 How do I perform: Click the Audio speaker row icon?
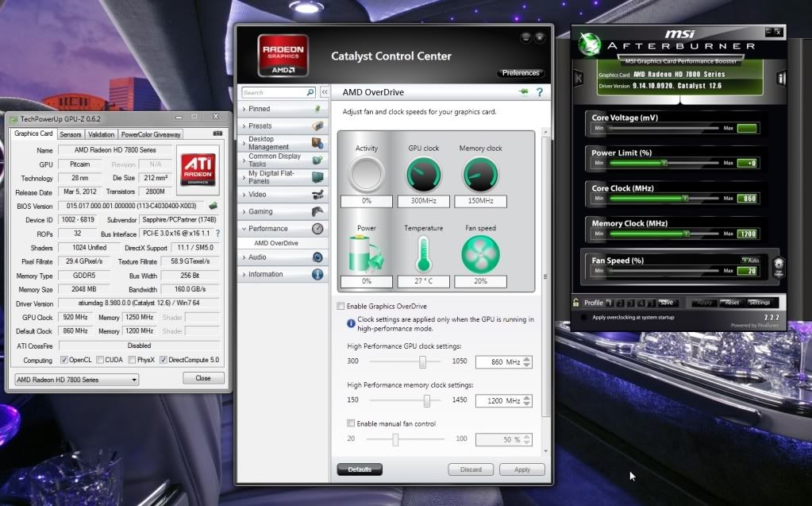point(318,257)
